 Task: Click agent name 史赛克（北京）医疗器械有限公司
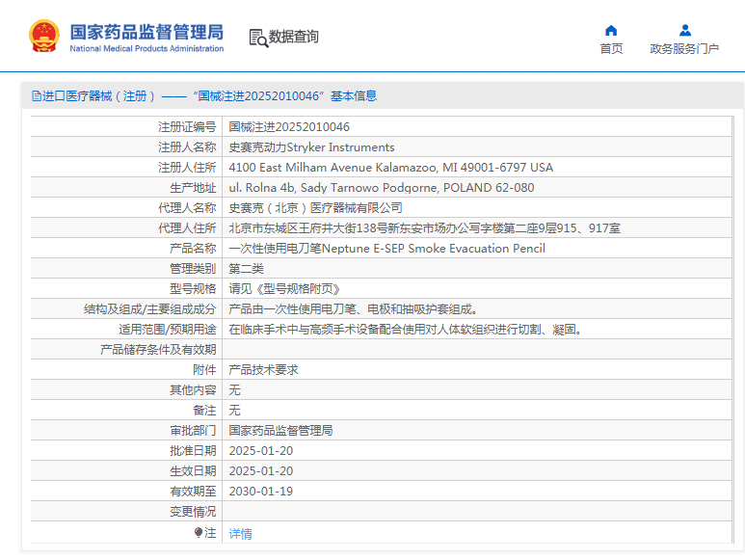pyautogui.click(x=315, y=208)
